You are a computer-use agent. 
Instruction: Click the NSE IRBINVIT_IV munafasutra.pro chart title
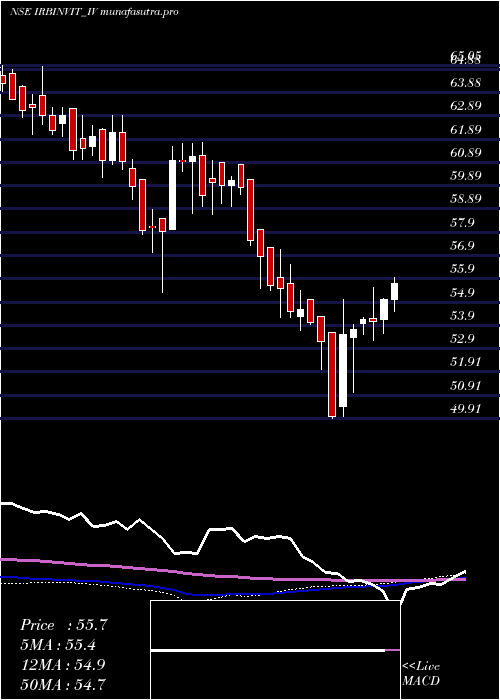click(94, 12)
